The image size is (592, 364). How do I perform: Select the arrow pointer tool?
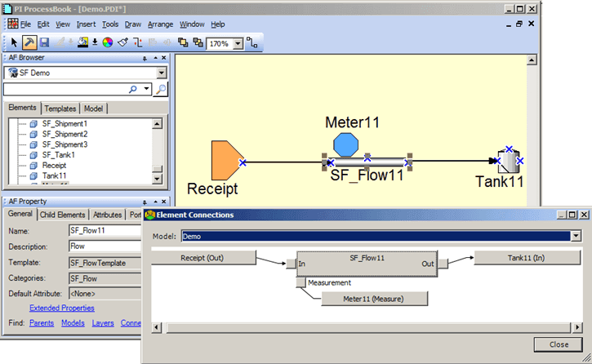point(15,42)
